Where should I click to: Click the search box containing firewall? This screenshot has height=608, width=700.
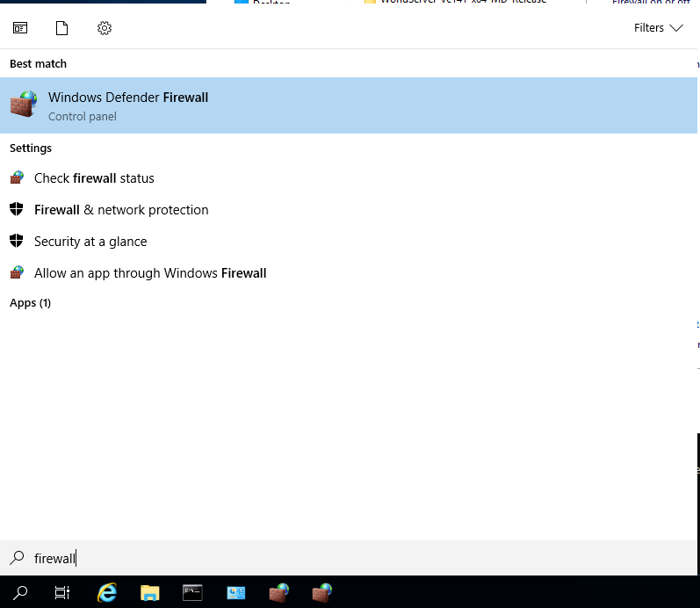tap(349, 558)
